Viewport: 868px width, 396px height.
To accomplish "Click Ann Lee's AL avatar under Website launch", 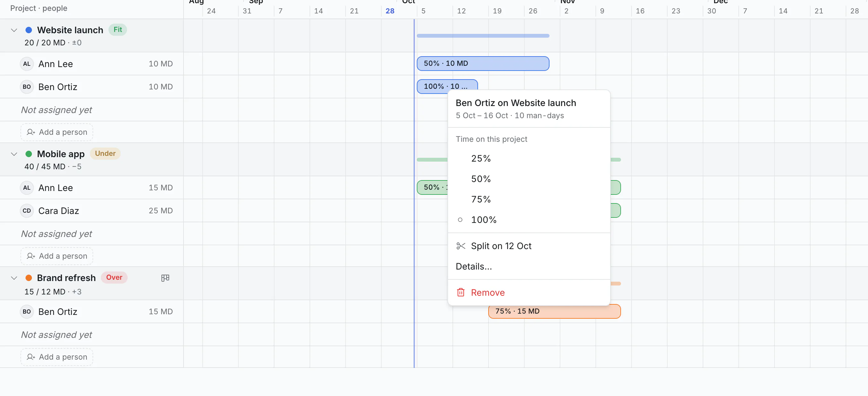I will [x=26, y=64].
